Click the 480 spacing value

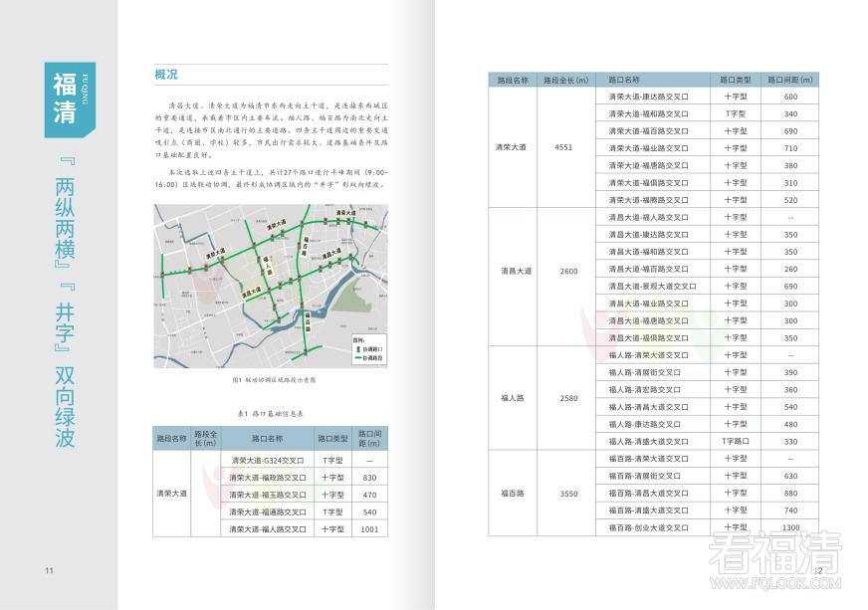790,425
